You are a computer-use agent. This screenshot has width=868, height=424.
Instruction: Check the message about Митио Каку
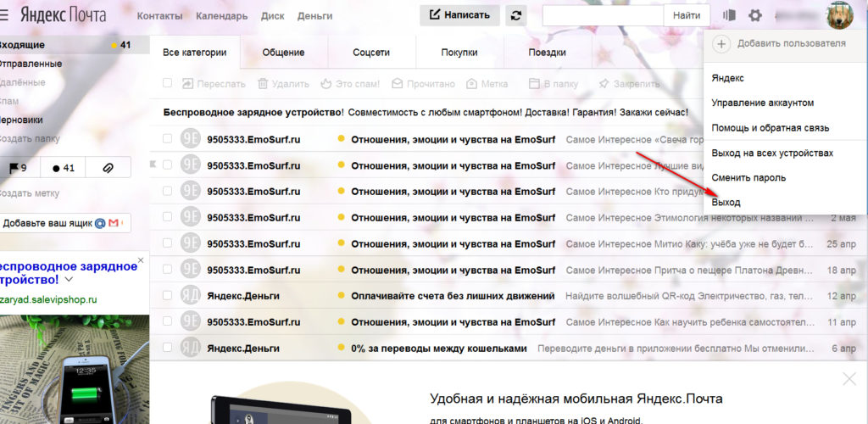(x=167, y=243)
